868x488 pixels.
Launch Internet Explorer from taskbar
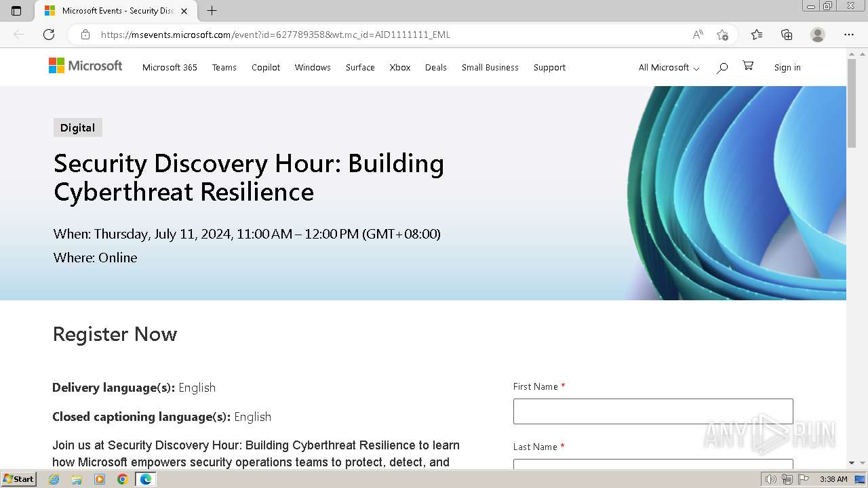coord(54,479)
